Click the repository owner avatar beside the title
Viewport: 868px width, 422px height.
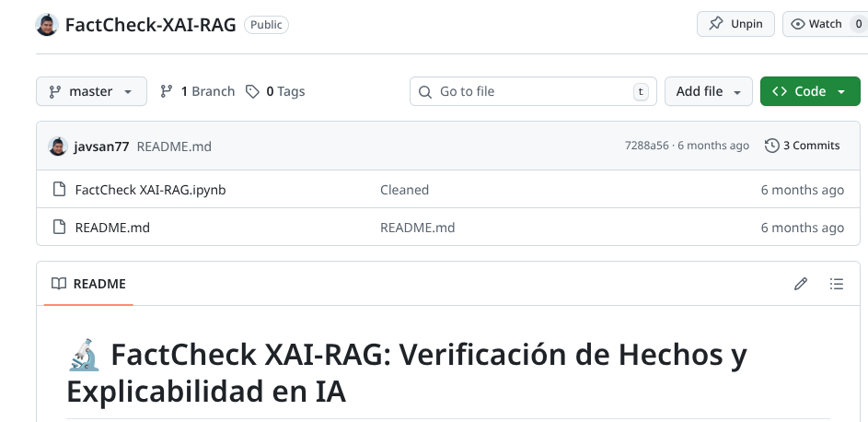pyautogui.click(x=47, y=25)
